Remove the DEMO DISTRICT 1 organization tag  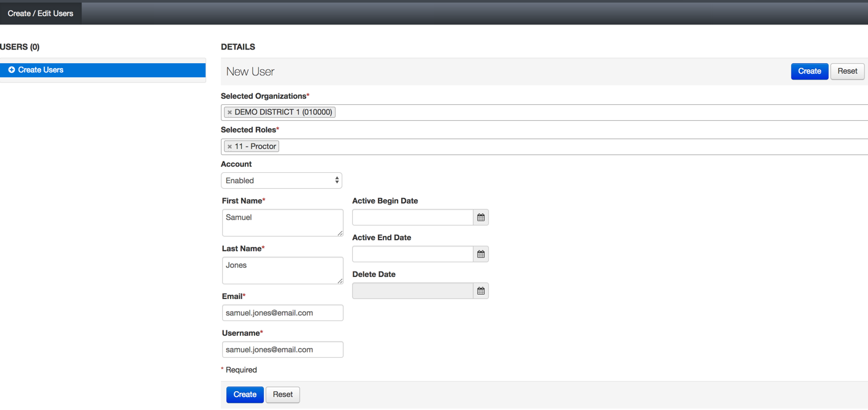point(229,113)
